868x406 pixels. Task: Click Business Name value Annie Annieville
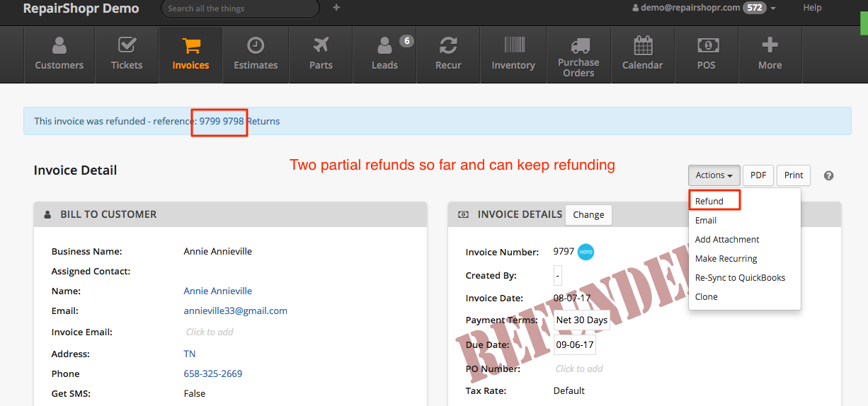(218, 251)
